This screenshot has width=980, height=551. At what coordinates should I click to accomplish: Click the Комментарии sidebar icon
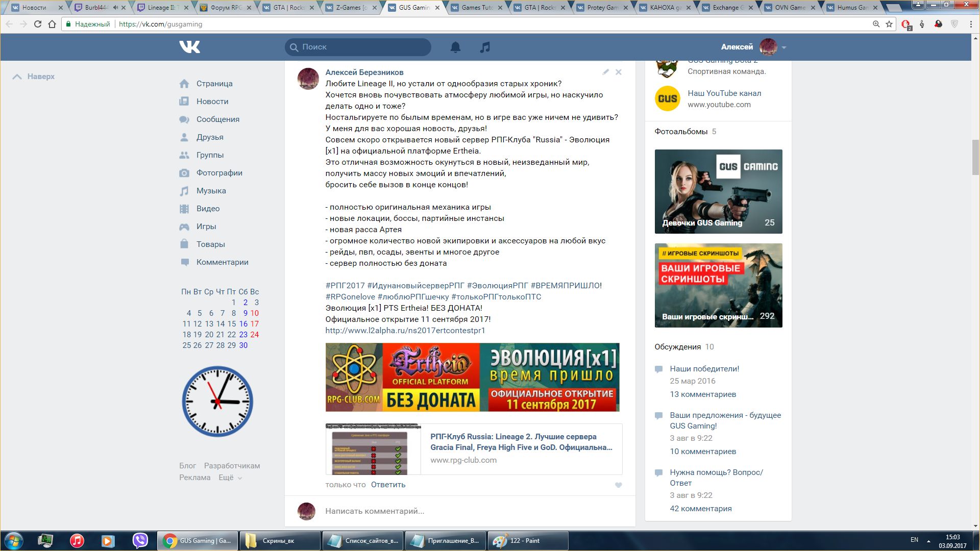point(184,262)
